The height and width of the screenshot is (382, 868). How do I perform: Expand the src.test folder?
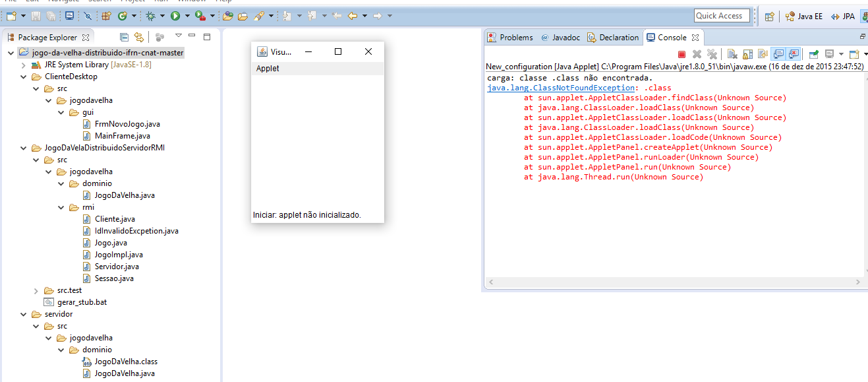[x=36, y=290]
